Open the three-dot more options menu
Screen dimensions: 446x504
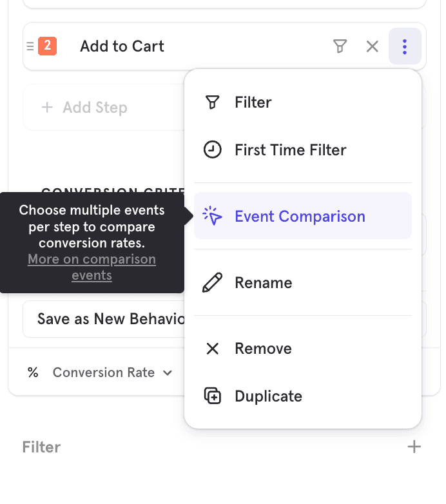click(x=405, y=46)
